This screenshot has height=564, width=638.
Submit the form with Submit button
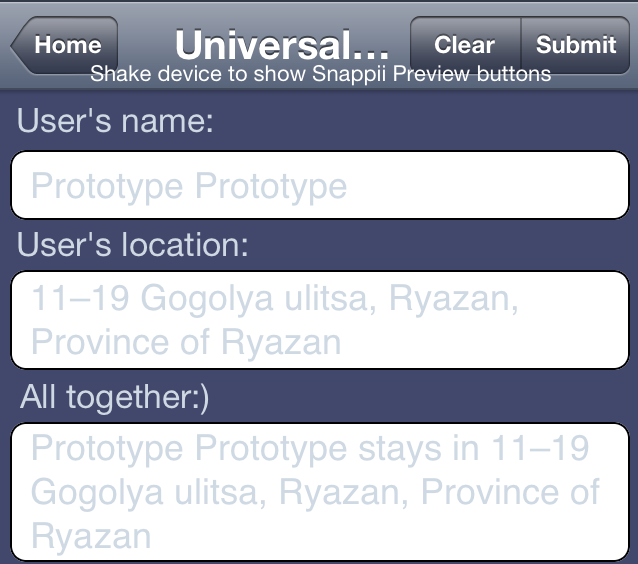pyautogui.click(x=575, y=45)
